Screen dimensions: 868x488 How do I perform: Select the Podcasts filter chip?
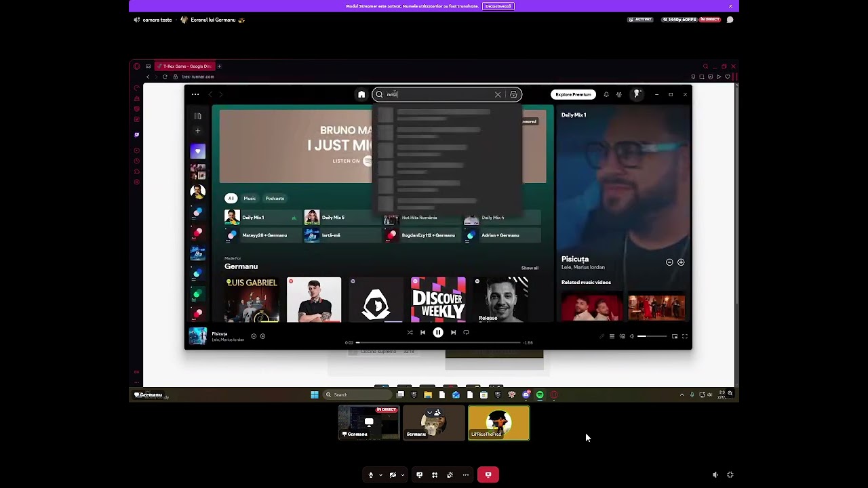click(x=275, y=198)
